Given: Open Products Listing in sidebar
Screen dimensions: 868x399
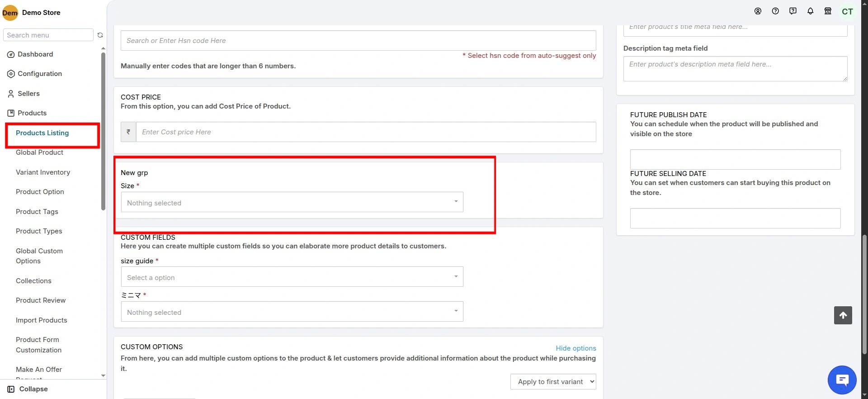Looking at the screenshot, I should (x=42, y=133).
